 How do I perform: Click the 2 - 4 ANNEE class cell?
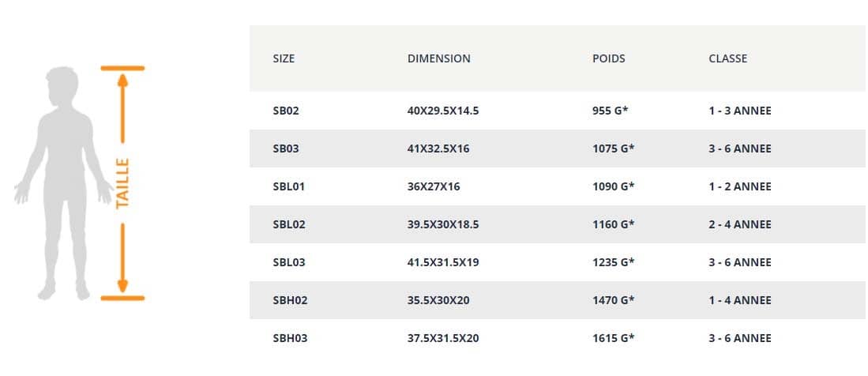pos(740,224)
